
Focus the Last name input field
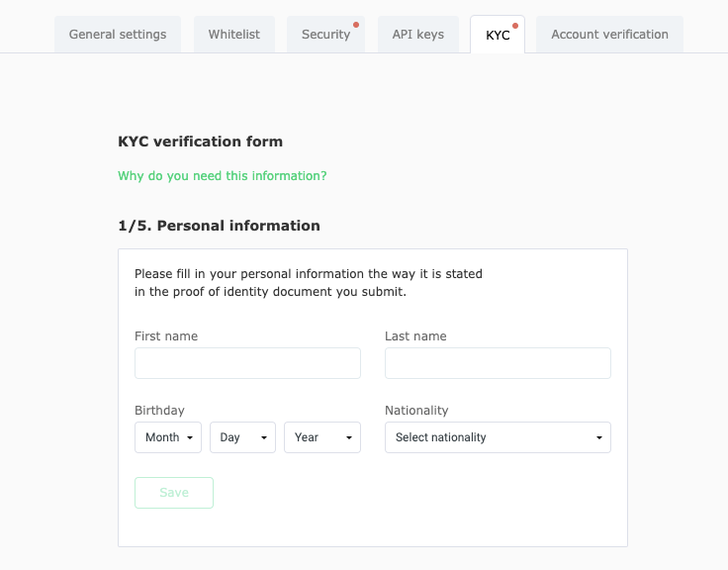pyautogui.click(x=498, y=363)
